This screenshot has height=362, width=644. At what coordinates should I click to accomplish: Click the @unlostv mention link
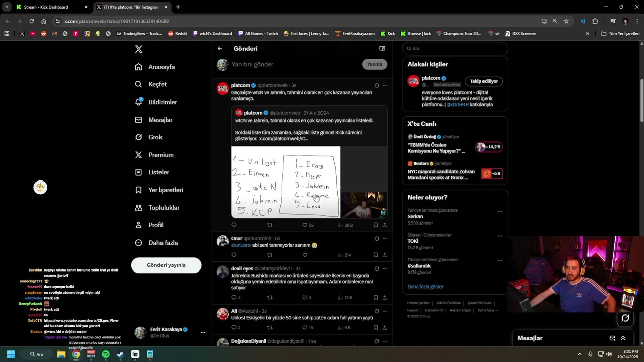click(x=241, y=245)
